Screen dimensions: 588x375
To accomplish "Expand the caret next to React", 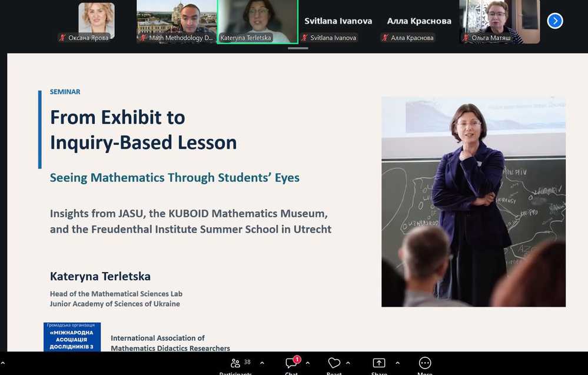I will pos(348,363).
